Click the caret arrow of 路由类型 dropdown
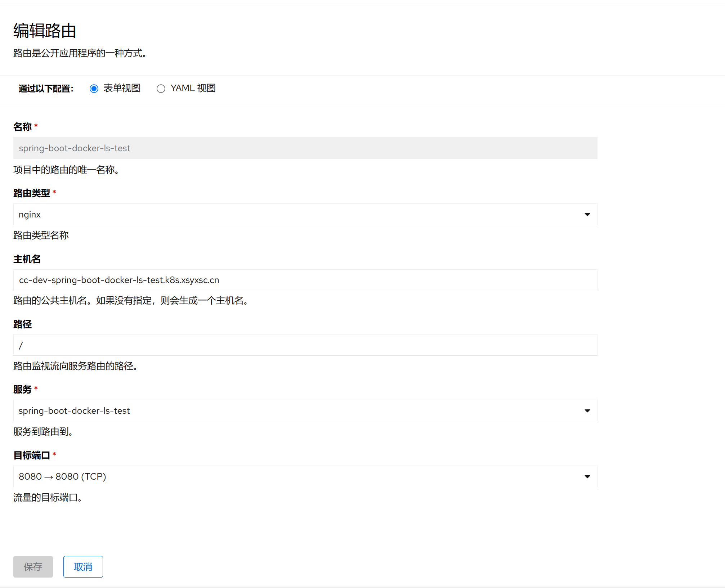 [x=587, y=215]
